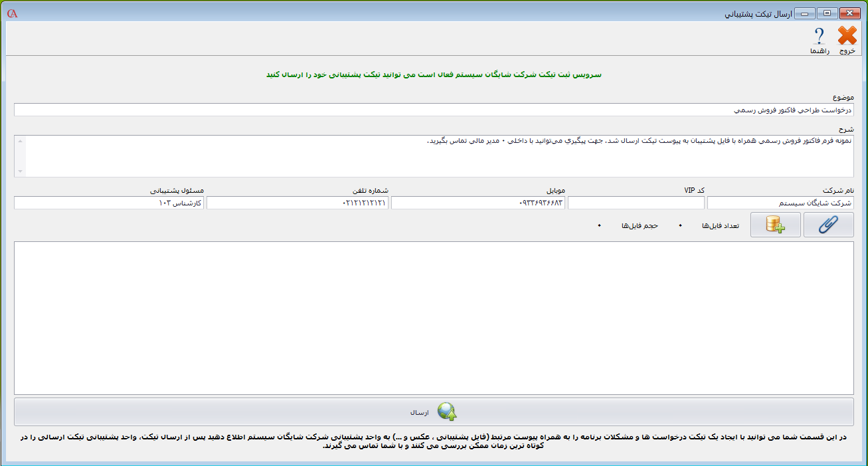Attach a file using the paperclip icon

[x=828, y=225]
